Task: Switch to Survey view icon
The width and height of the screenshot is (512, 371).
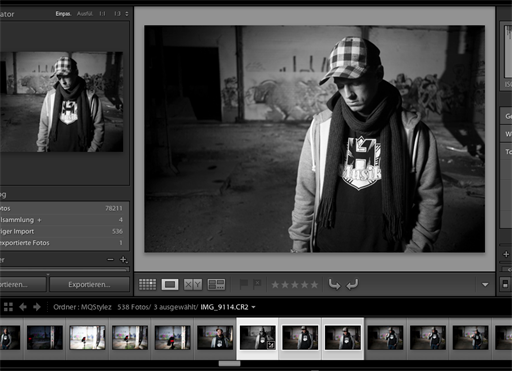Action: tap(216, 285)
